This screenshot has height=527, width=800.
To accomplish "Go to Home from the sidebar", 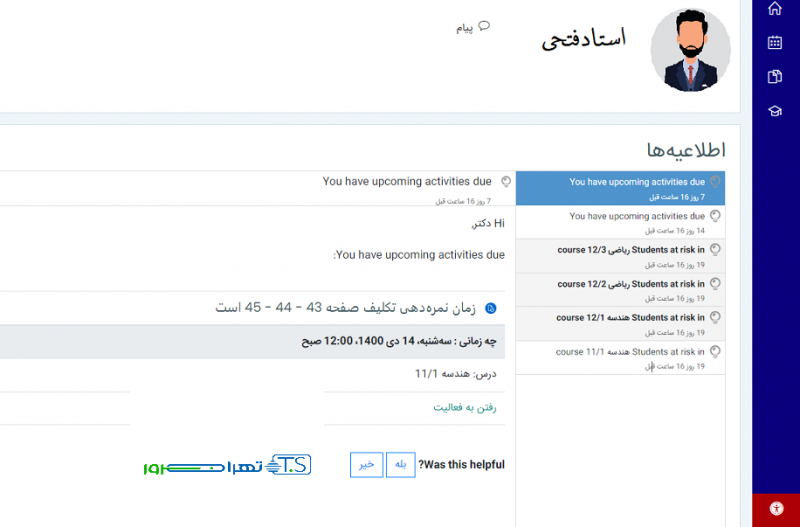I will tap(775, 9).
